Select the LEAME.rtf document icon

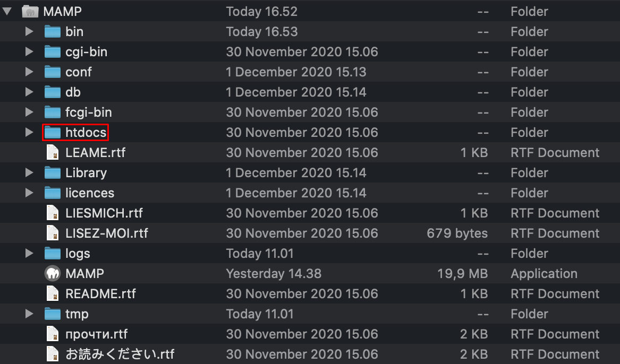click(x=52, y=153)
